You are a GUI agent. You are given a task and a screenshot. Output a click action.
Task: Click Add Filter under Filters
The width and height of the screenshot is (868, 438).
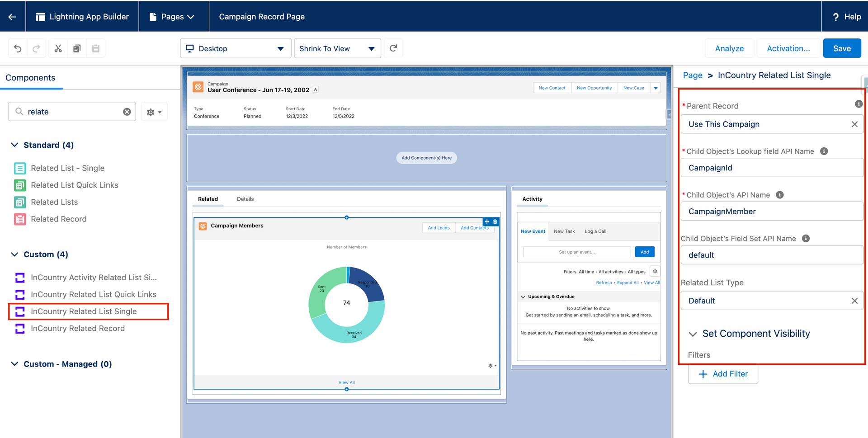click(x=723, y=374)
